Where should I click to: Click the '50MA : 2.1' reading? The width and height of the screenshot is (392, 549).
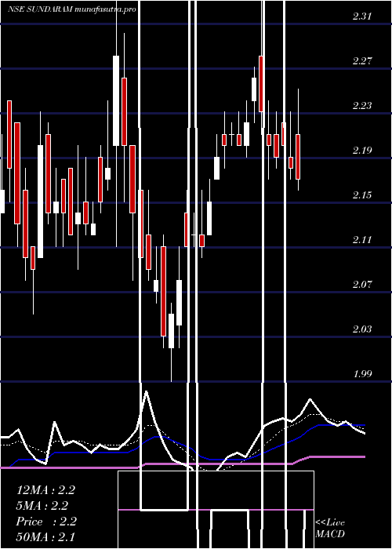tap(45, 536)
